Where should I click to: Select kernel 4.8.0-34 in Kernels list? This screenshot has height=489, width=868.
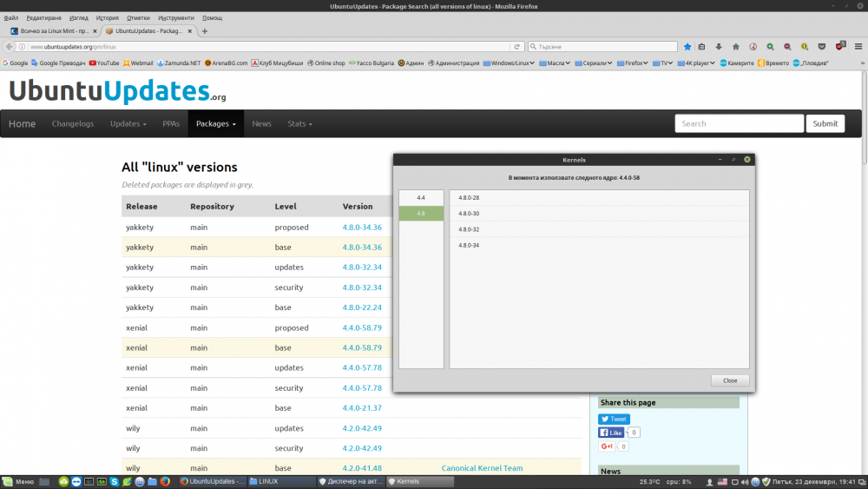coord(599,245)
